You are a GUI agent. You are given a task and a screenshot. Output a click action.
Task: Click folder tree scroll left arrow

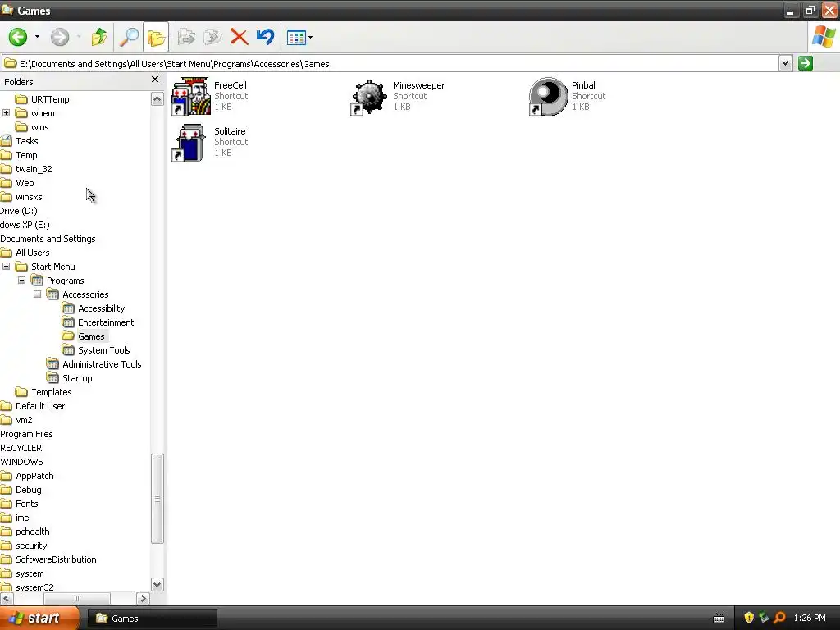pyautogui.click(x=7, y=598)
